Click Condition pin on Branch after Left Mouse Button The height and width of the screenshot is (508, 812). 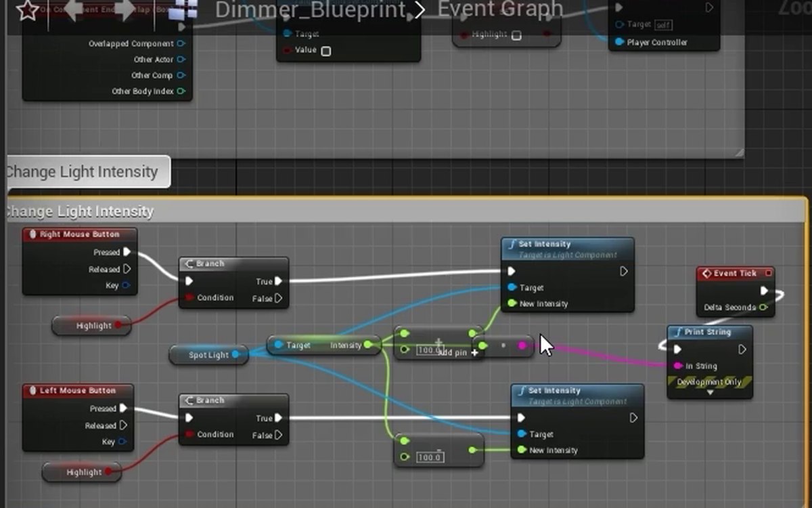point(189,434)
